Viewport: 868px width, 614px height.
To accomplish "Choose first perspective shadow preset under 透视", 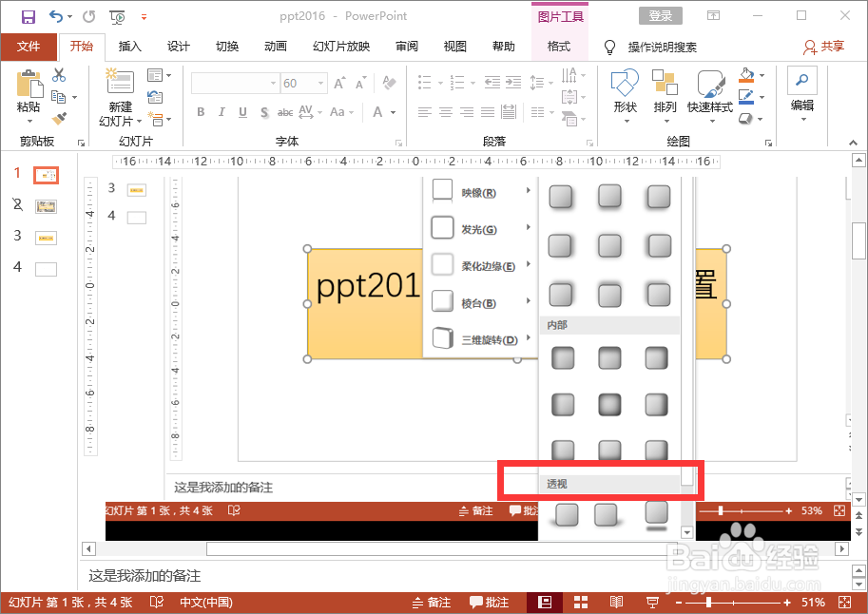I will (x=566, y=515).
